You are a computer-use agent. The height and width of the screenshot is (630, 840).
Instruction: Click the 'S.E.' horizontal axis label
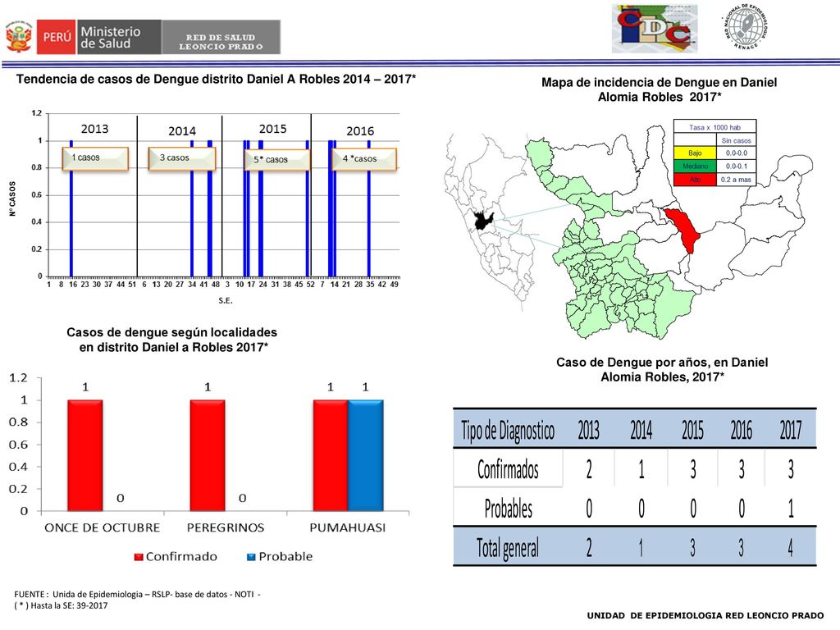[x=226, y=301]
